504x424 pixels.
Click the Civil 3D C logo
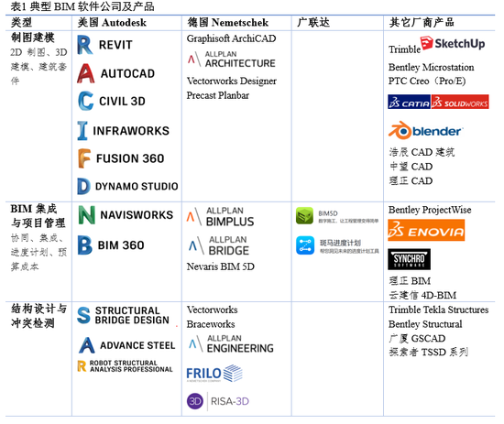coord(86,101)
